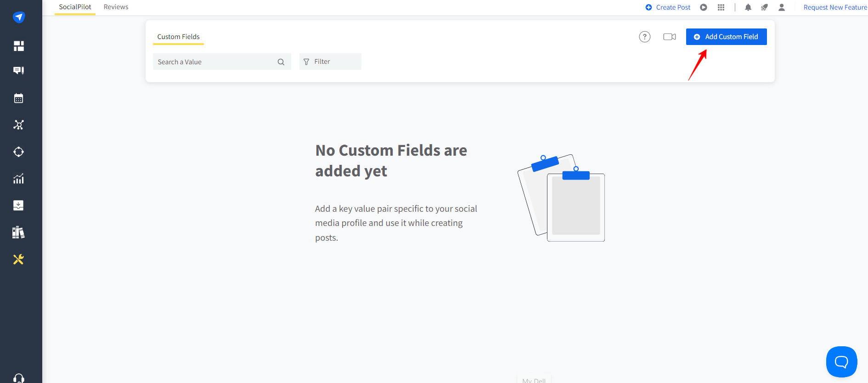Image resolution: width=868 pixels, height=383 pixels.
Task: Open the analytics chart icon in sidebar
Action: pyautogui.click(x=19, y=179)
